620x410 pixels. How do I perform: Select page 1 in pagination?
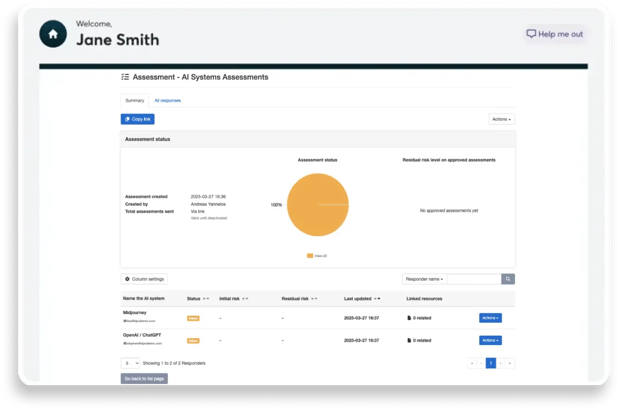coord(491,363)
